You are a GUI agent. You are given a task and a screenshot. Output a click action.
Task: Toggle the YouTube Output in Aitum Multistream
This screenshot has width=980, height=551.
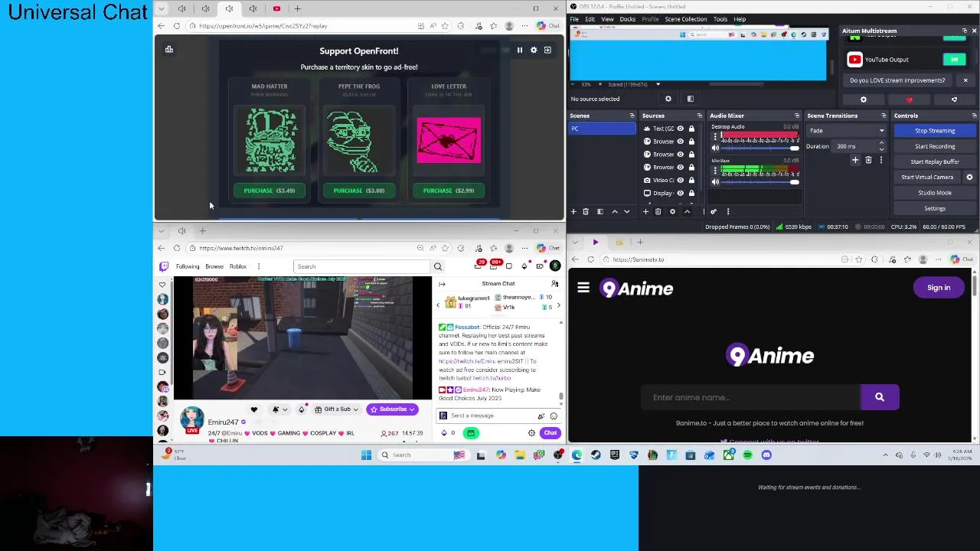(x=954, y=60)
